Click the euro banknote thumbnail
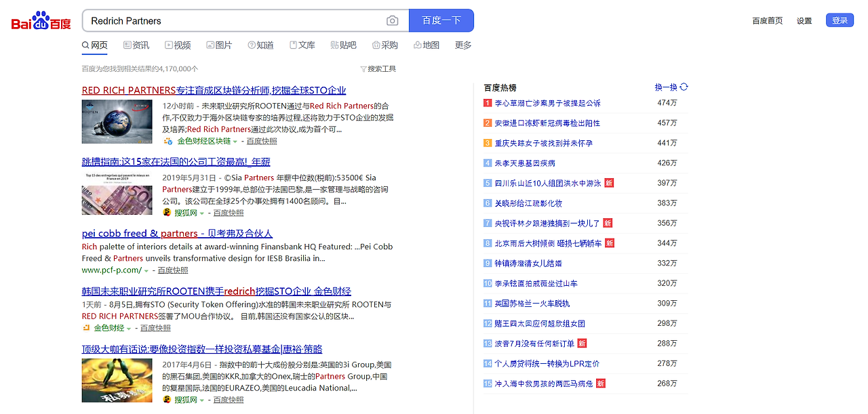Viewport: 868px width, 414px height. click(117, 194)
